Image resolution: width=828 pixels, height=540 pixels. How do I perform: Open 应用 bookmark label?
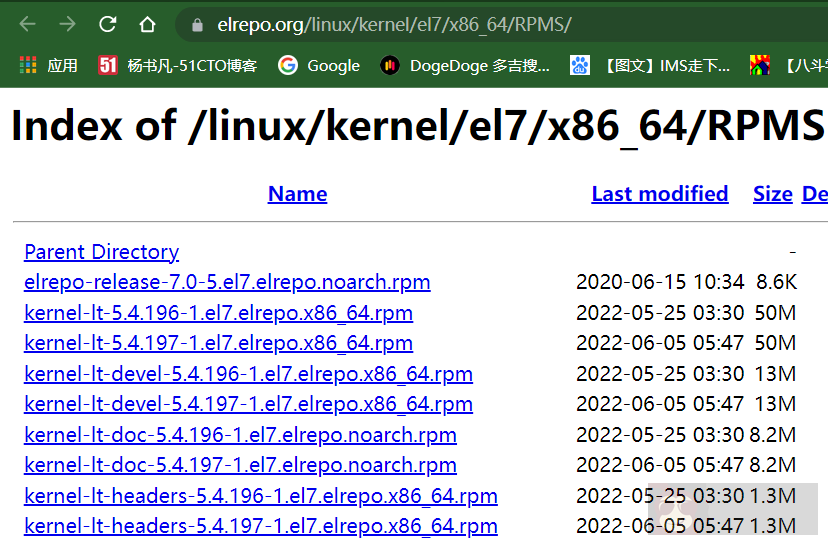pyautogui.click(x=62, y=66)
